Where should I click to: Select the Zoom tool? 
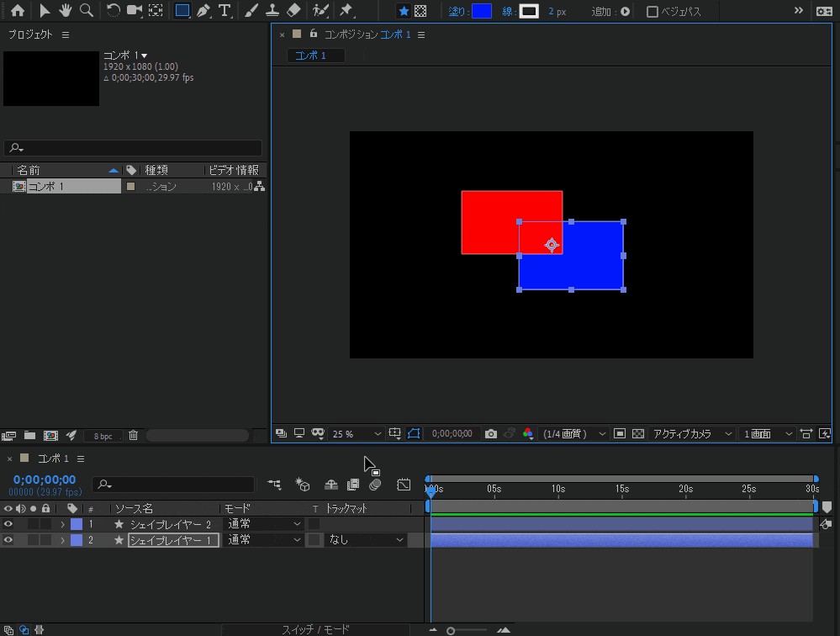tap(87, 11)
